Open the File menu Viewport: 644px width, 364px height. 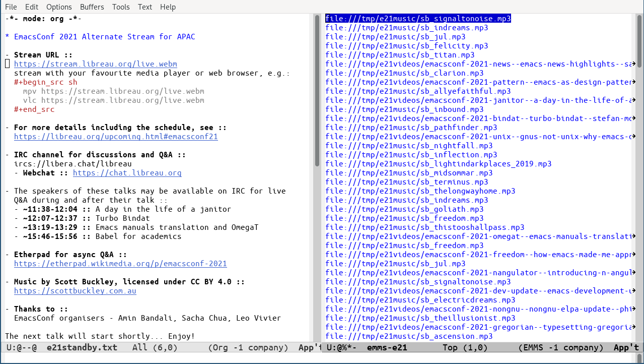tap(11, 7)
